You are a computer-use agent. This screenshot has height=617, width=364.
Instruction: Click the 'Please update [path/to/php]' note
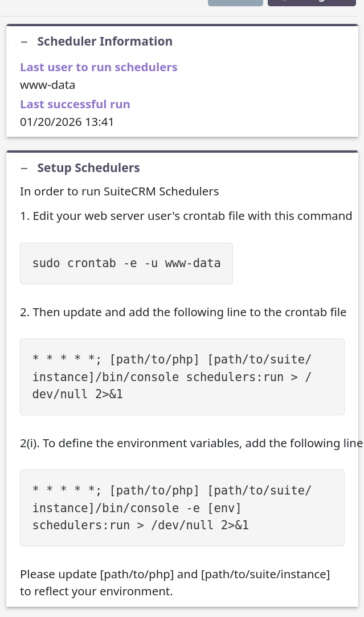click(x=175, y=574)
